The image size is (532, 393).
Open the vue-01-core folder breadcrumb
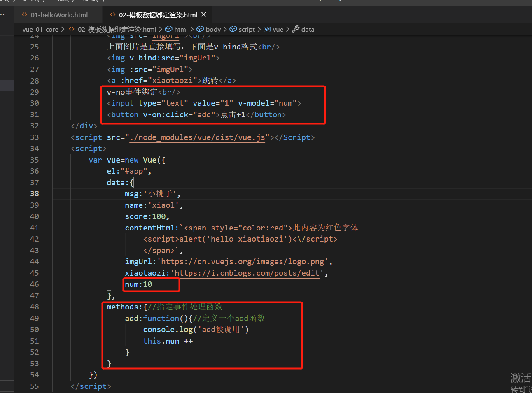pyautogui.click(x=40, y=29)
